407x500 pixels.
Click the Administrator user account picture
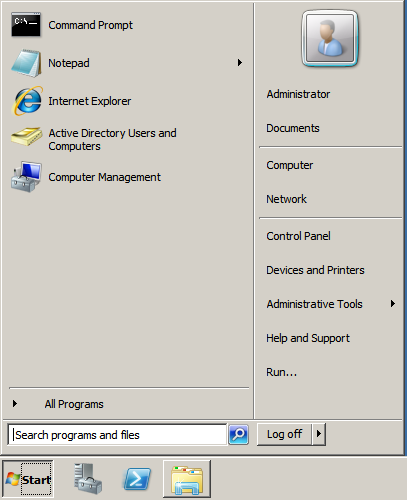(330, 38)
